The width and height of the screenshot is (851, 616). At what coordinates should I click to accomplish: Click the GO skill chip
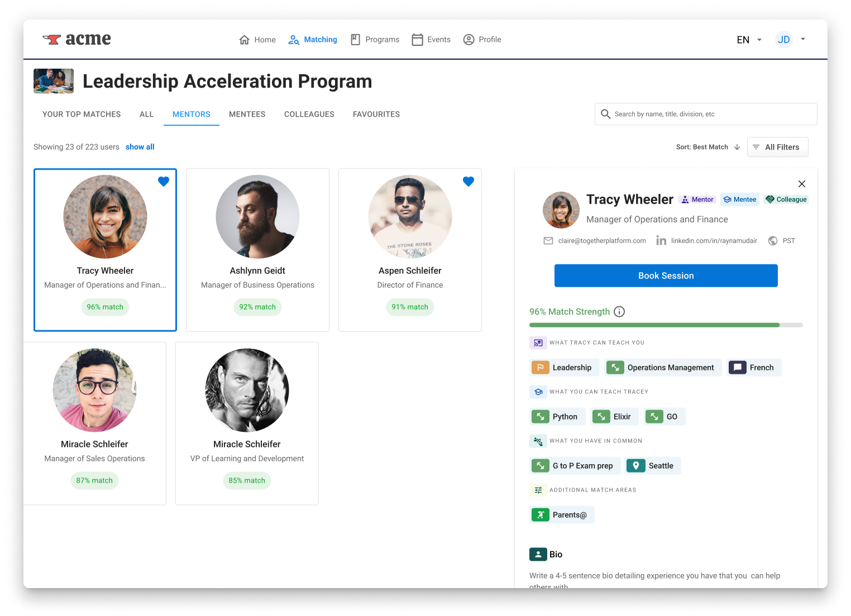tap(664, 416)
